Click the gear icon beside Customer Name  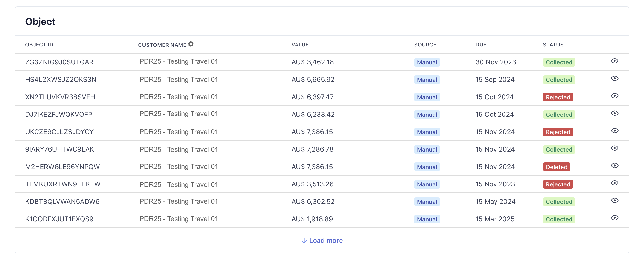pos(191,44)
